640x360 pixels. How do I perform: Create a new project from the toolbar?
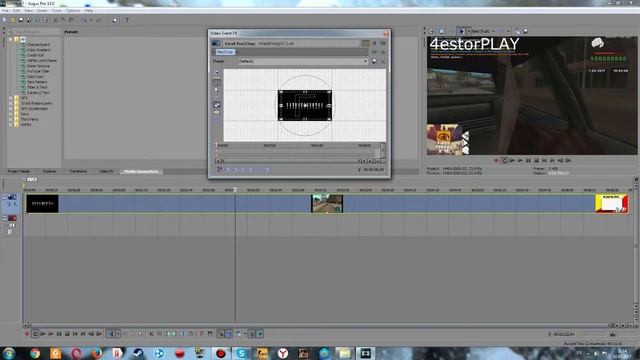[4, 20]
